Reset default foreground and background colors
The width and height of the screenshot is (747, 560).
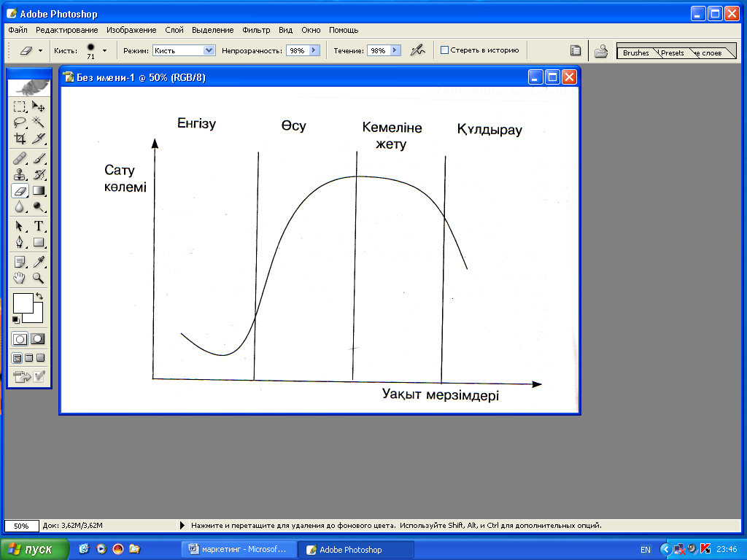pyautogui.click(x=16, y=320)
